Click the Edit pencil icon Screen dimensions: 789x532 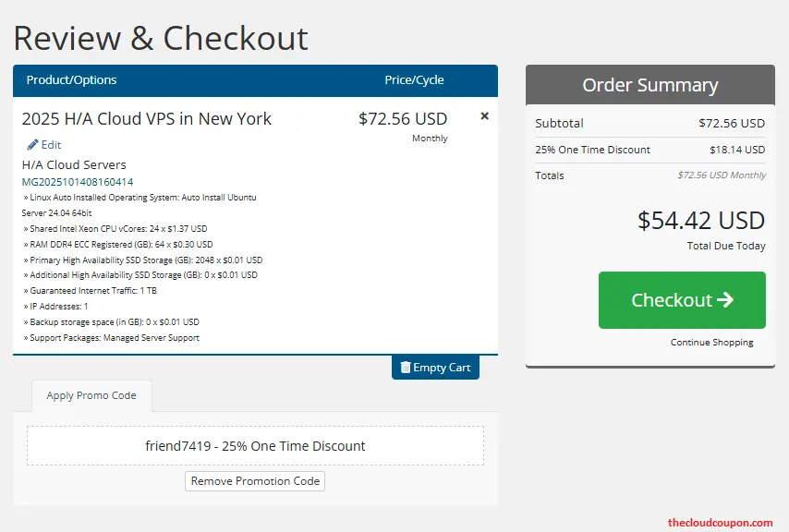[33, 145]
